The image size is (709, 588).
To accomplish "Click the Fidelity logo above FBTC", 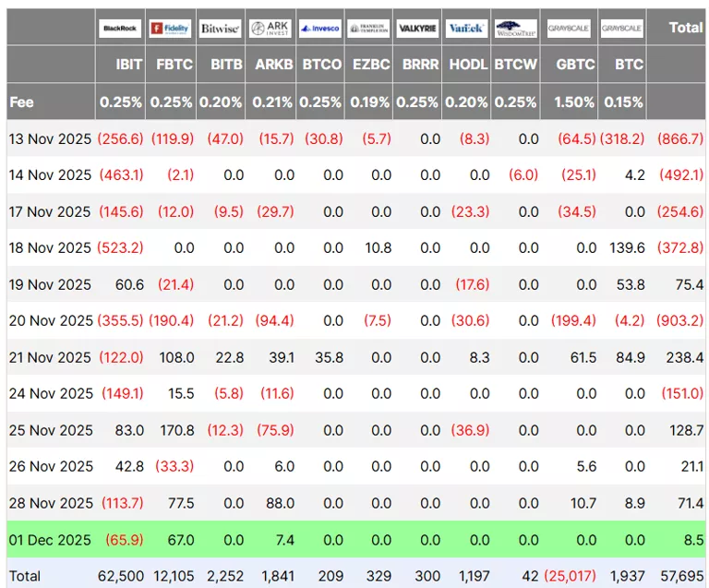I will tap(170, 29).
